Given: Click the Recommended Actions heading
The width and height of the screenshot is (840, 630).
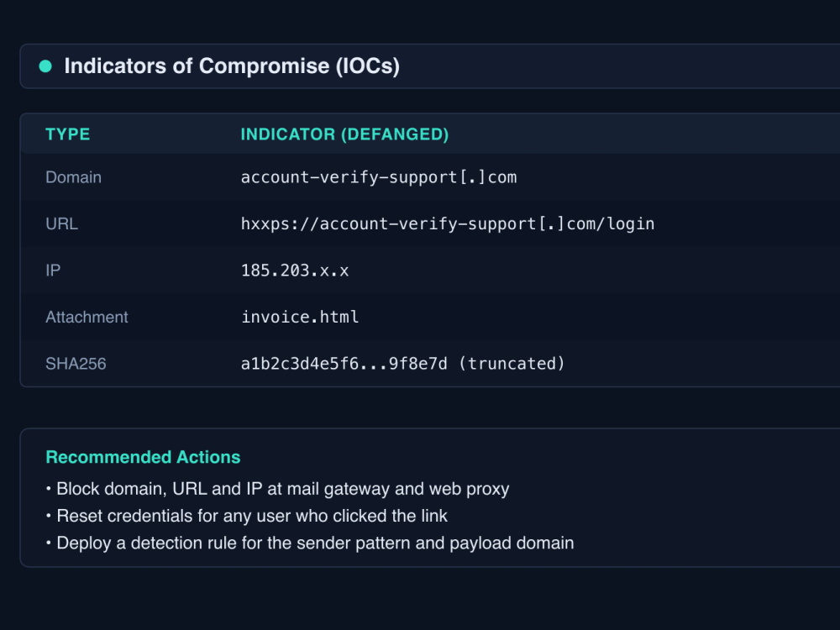Looking at the screenshot, I should point(143,457).
